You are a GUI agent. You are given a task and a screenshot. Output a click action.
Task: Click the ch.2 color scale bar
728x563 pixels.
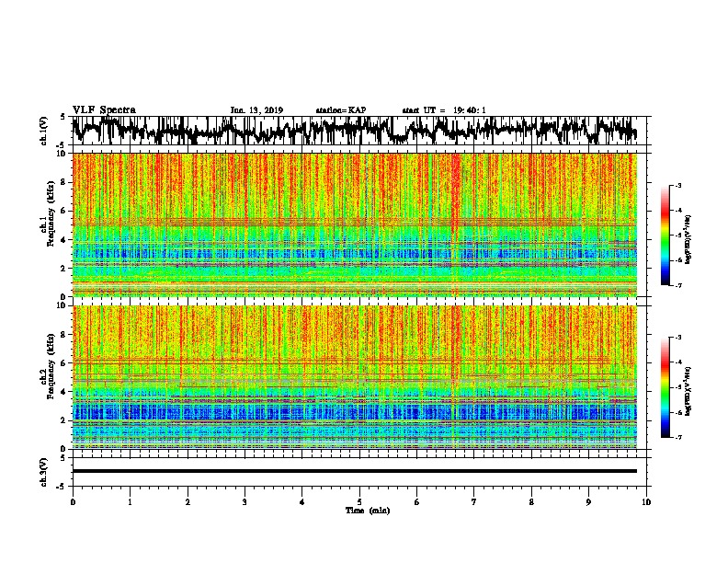click(x=665, y=387)
